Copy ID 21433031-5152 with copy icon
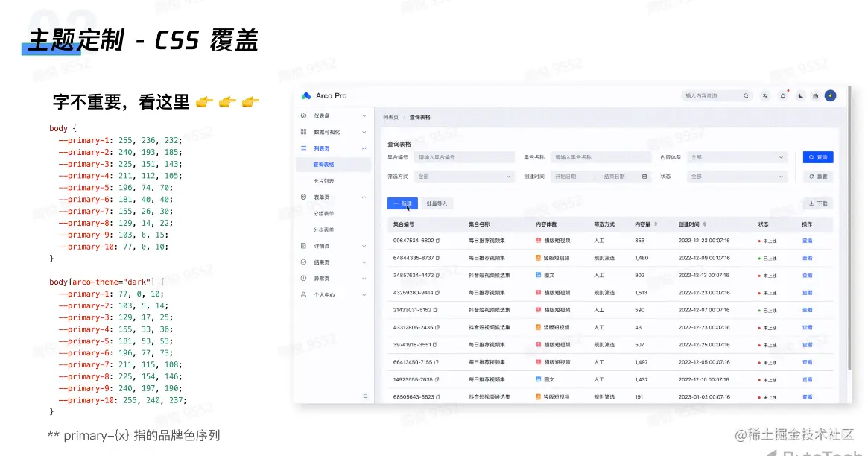This screenshot has height=456, width=868. tap(435, 310)
